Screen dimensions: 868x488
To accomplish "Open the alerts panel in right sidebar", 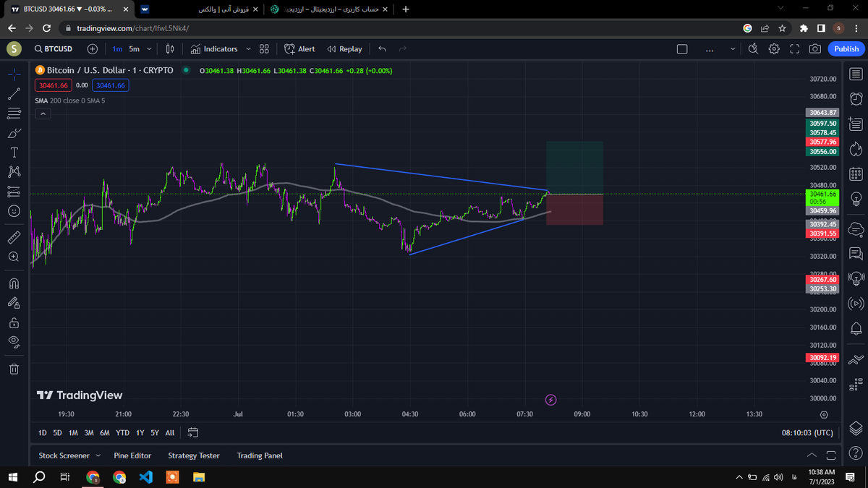I will [x=856, y=98].
